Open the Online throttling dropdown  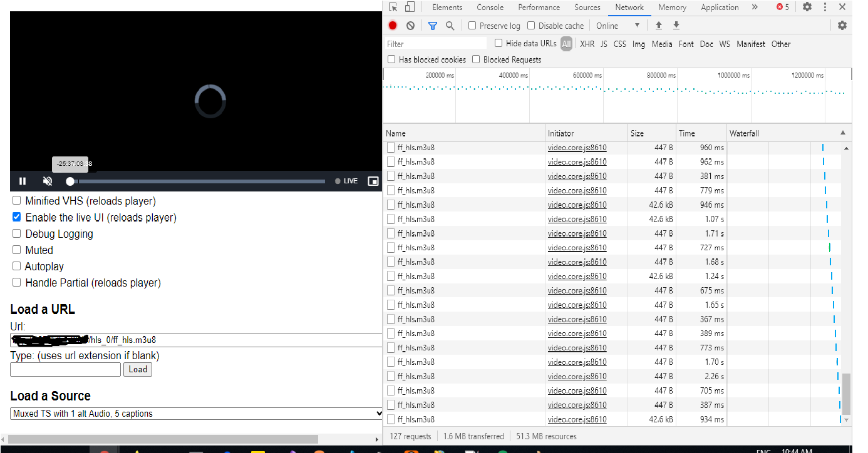617,25
